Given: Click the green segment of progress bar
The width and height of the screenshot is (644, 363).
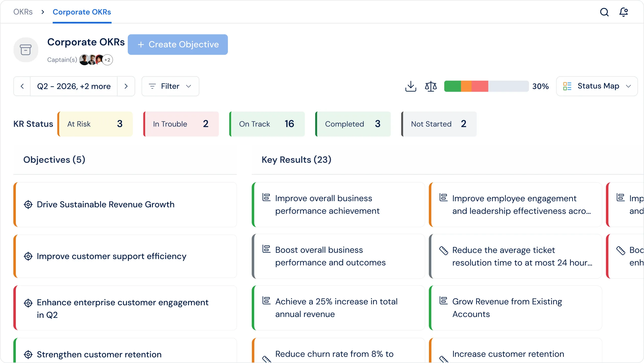Looking at the screenshot, I should [x=453, y=86].
